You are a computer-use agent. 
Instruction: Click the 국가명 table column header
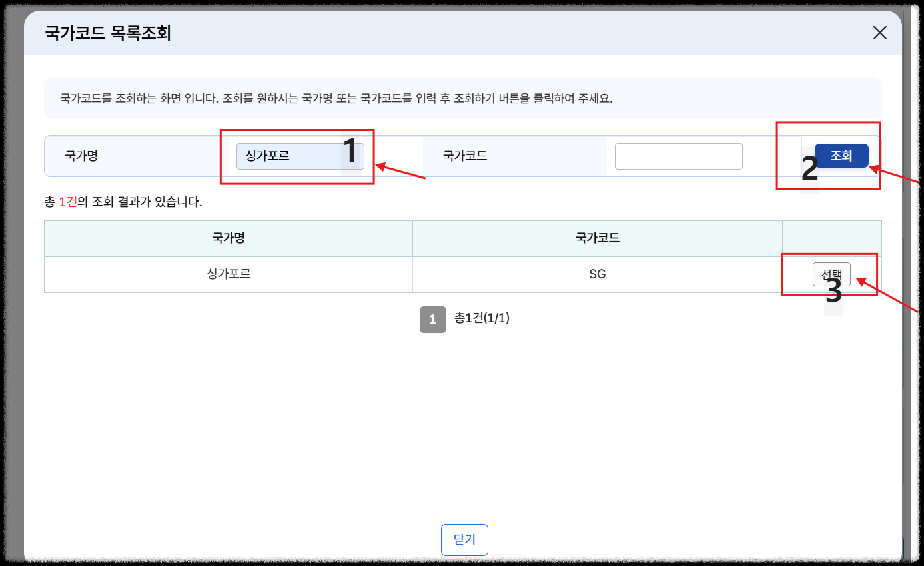[x=228, y=238]
